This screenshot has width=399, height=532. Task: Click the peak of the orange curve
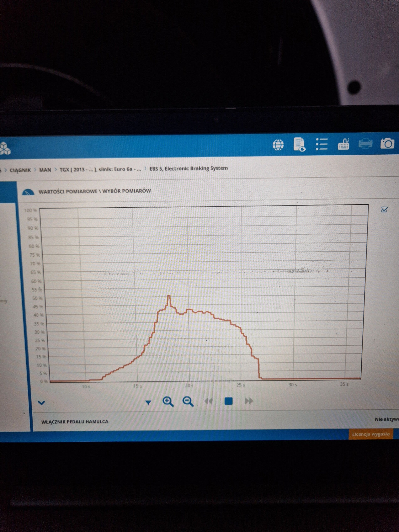(169, 296)
